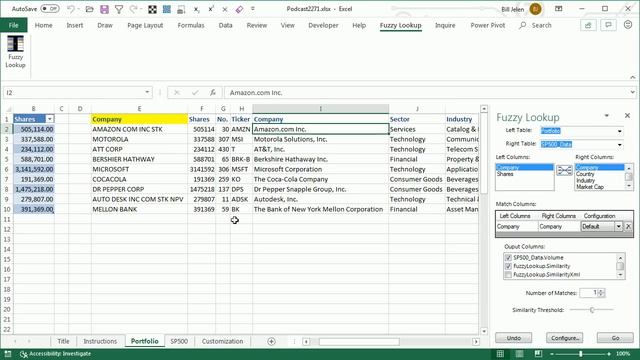Viewport: 640px width, 360px height.
Task: Select Industry in the Right Columns list
Action: [x=600, y=180]
